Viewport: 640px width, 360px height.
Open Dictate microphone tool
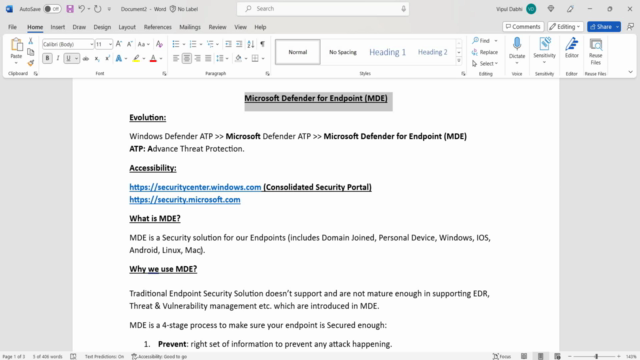tap(517, 44)
